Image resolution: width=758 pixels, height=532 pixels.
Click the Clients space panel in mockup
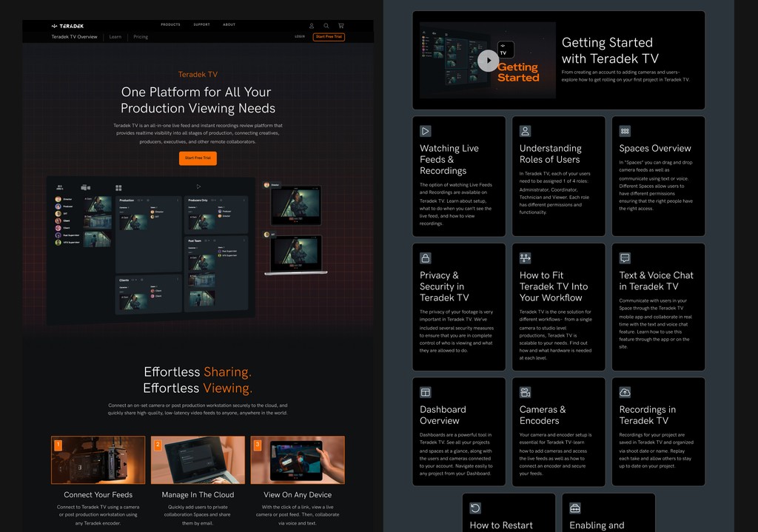point(148,294)
